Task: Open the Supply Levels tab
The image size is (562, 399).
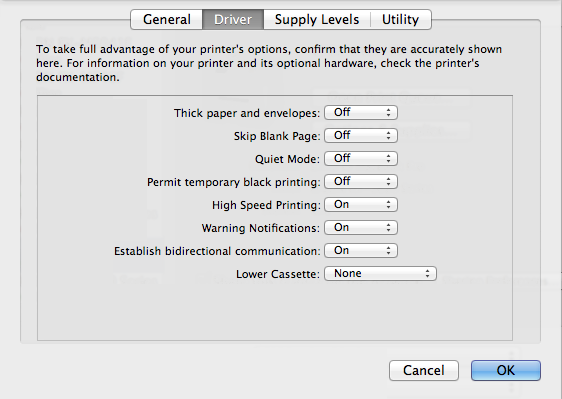Action: pyautogui.click(x=317, y=19)
